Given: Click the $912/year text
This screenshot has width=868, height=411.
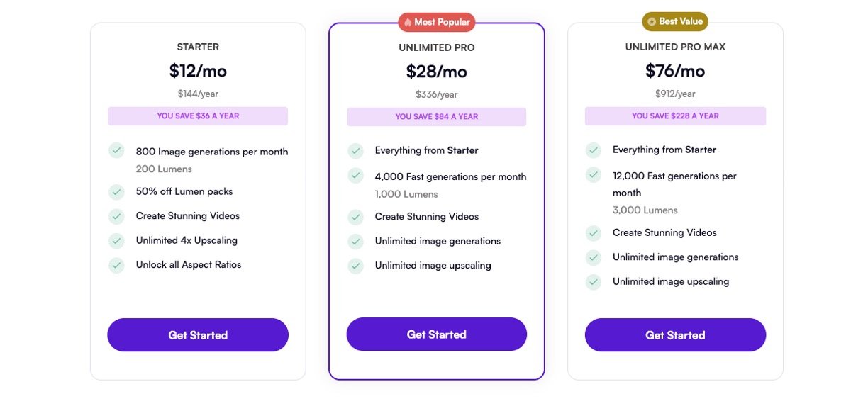Looking at the screenshot, I should (x=675, y=94).
